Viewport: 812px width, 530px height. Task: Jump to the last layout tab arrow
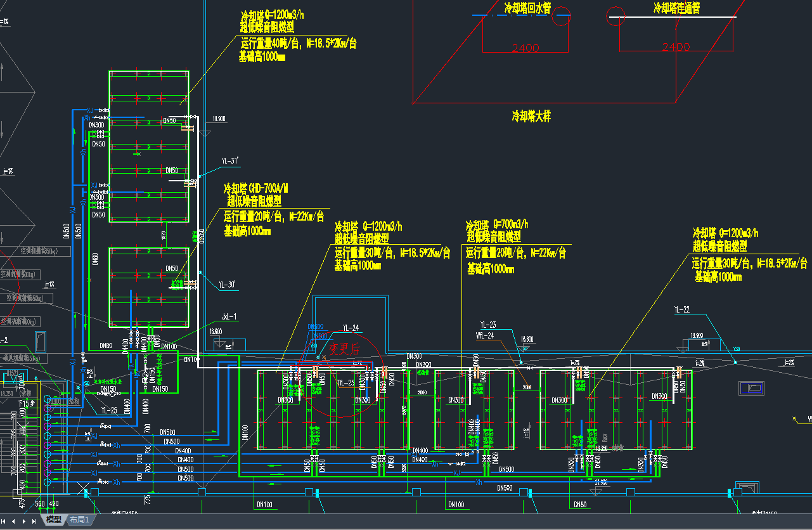tap(34, 521)
